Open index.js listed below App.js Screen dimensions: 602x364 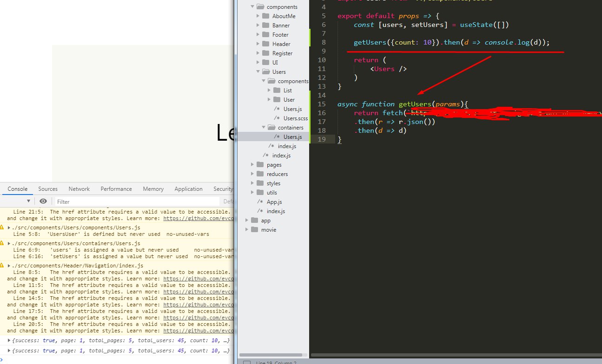coord(276,211)
